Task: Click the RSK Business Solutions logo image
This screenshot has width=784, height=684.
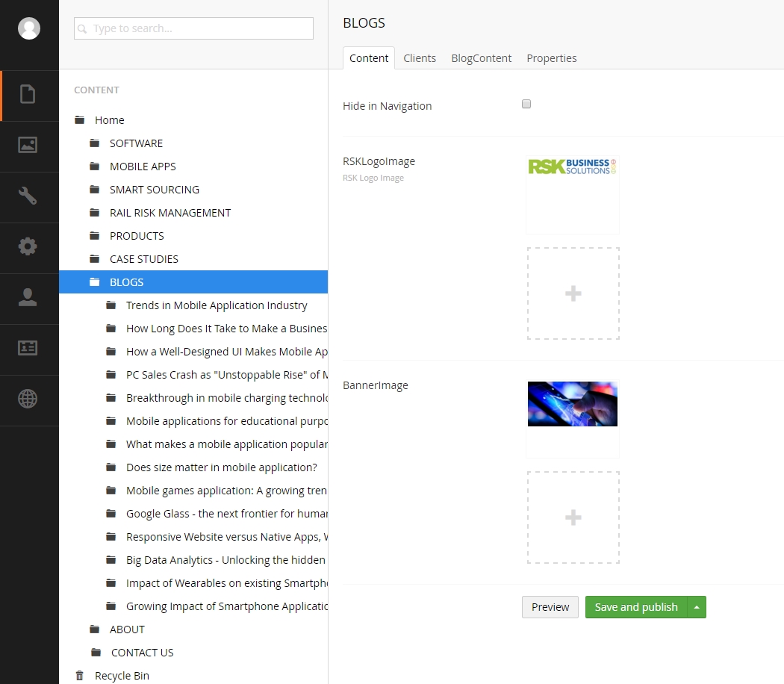Action: [572, 166]
